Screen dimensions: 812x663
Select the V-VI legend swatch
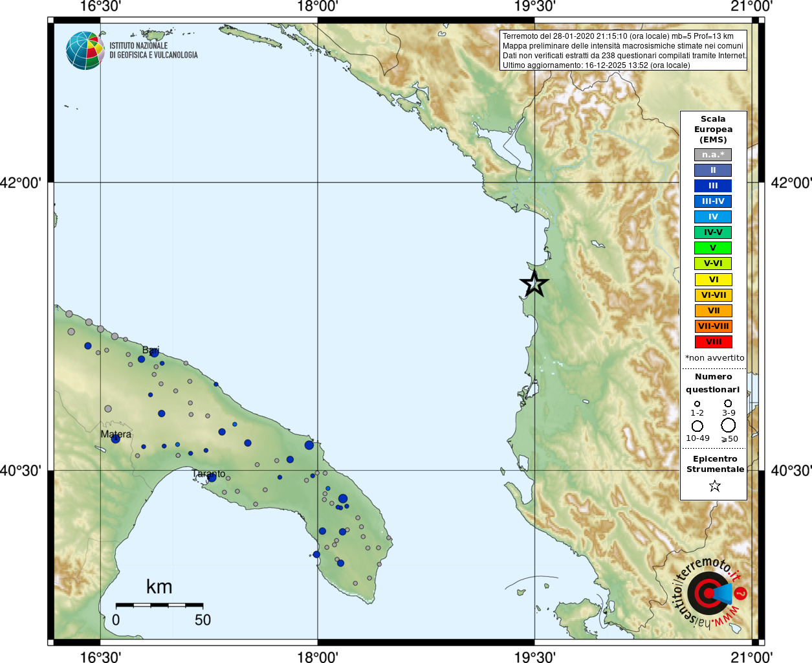coord(713,264)
